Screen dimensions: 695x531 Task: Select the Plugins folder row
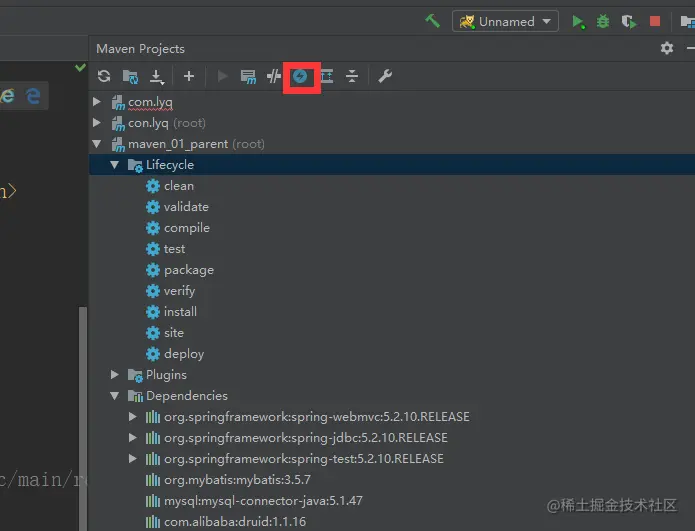click(x=392, y=375)
